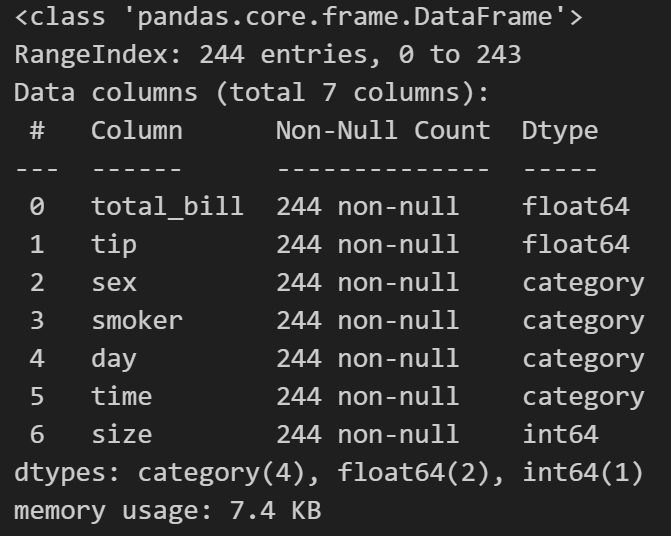Click the day column name
This screenshot has height=536, width=671.
click(x=114, y=359)
